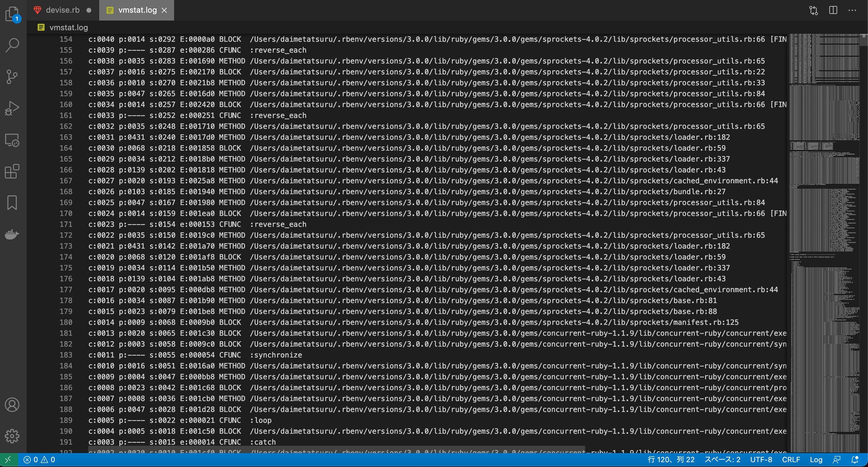Open the Manage gear menu
The image size is (868, 467).
click(12, 436)
